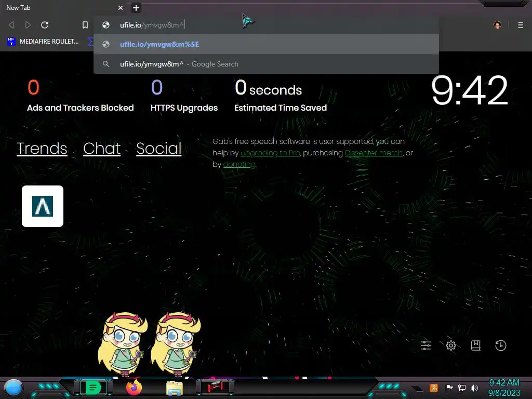Open network tray icon

(x=462, y=388)
